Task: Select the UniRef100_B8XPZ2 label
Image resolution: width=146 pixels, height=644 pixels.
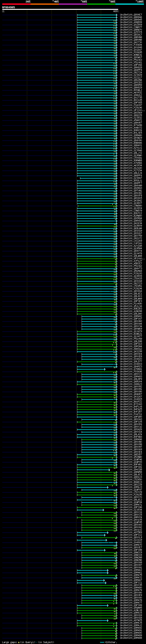Action: [x=131, y=401]
